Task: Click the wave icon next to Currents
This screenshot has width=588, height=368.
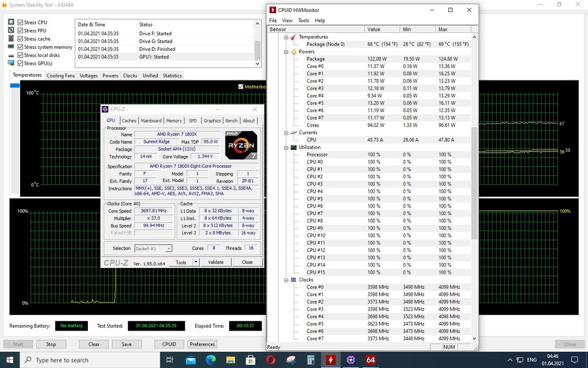Action: pyautogui.click(x=293, y=133)
